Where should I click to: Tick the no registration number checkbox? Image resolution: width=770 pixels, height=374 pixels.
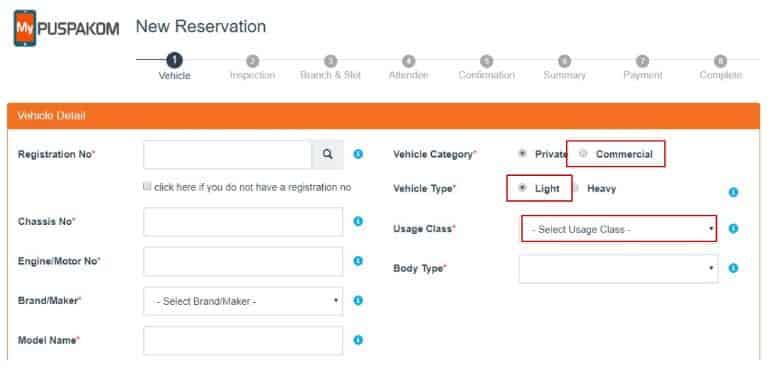pyautogui.click(x=146, y=187)
